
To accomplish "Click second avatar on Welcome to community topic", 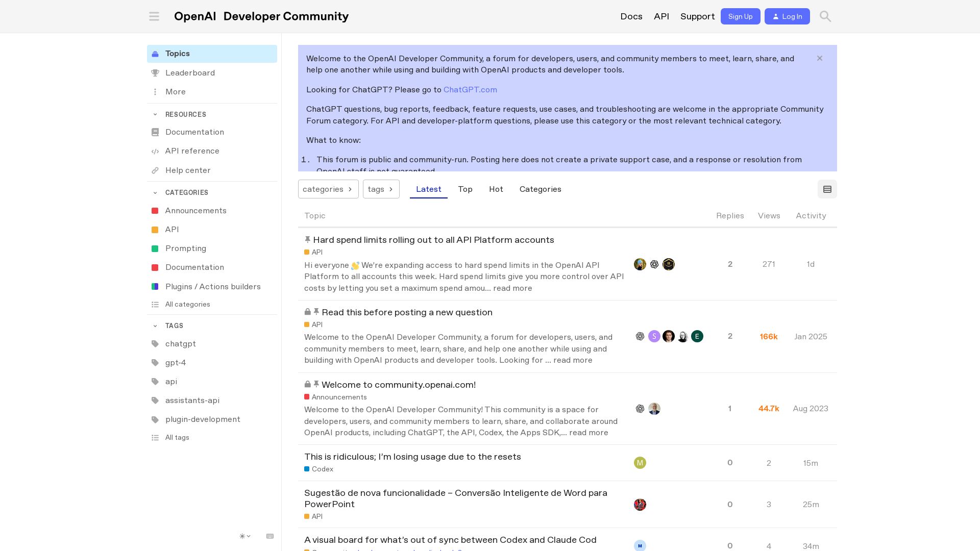I will (654, 409).
